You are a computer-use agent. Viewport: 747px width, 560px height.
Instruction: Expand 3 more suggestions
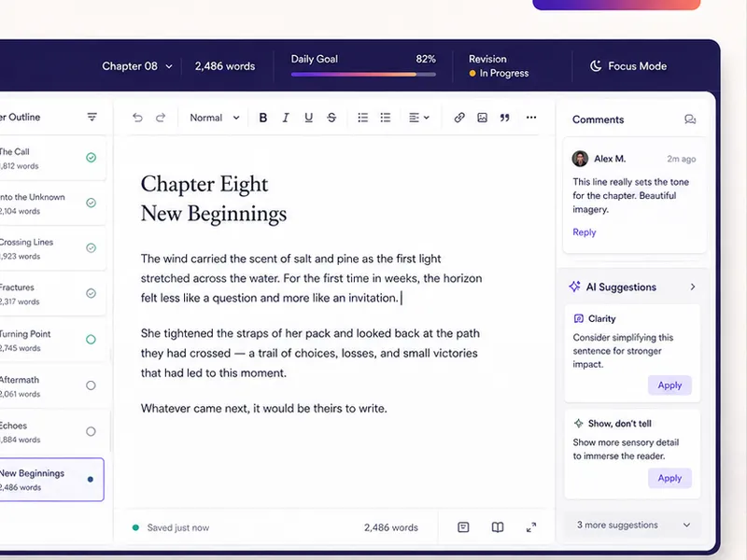click(x=633, y=525)
